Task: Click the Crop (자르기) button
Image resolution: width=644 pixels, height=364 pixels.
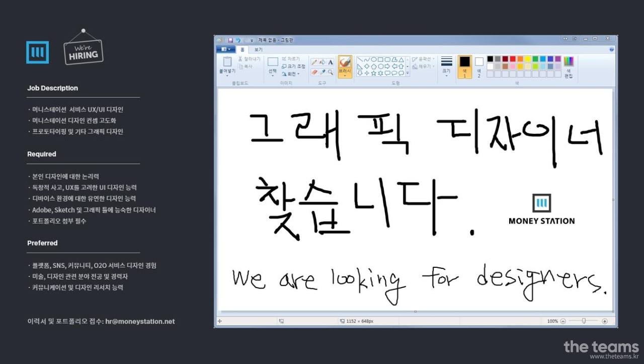Action: click(x=291, y=59)
